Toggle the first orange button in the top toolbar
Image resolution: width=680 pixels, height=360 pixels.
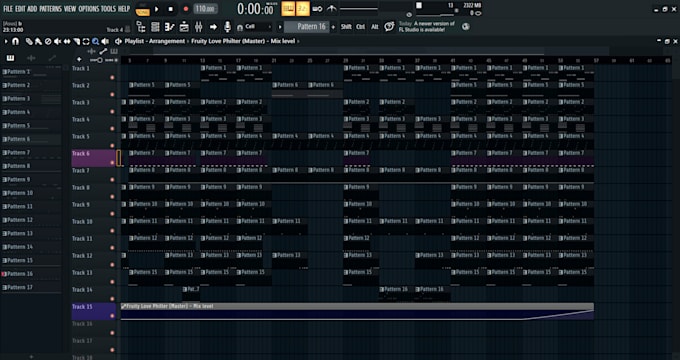[288, 9]
